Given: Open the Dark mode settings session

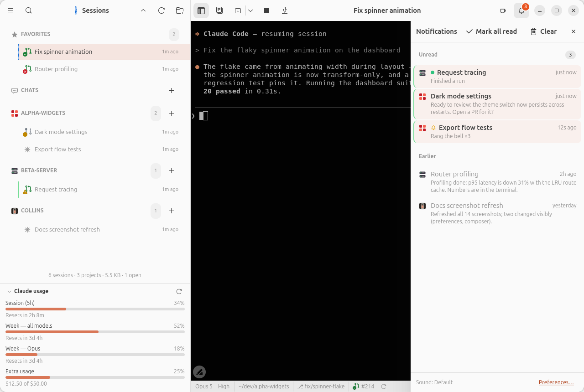Looking at the screenshot, I should coord(104,132).
